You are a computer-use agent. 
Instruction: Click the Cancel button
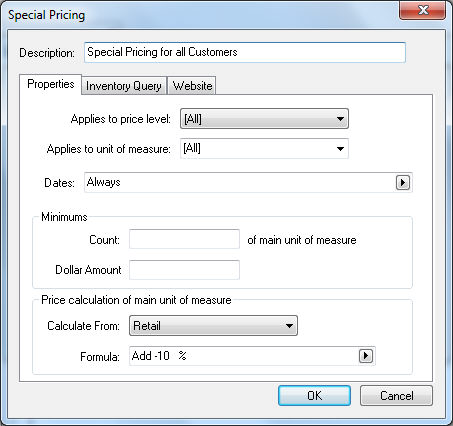coord(396,396)
